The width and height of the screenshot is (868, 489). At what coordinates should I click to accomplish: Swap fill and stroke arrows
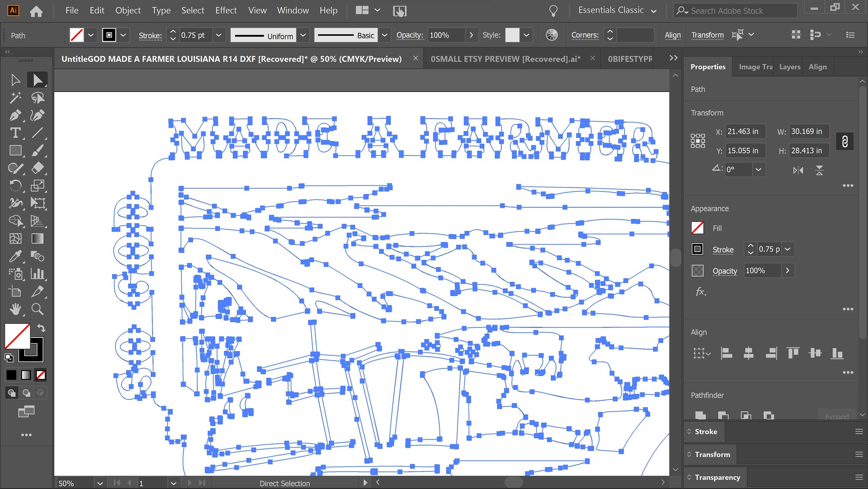pos(41,328)
